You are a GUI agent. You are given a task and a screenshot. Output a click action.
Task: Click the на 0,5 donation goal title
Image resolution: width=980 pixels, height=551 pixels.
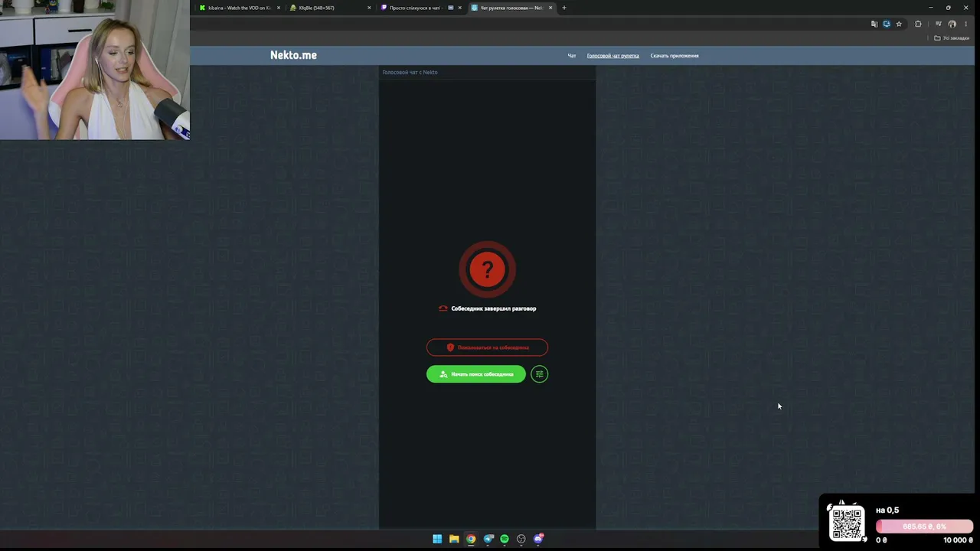click(x=887, y=510)
